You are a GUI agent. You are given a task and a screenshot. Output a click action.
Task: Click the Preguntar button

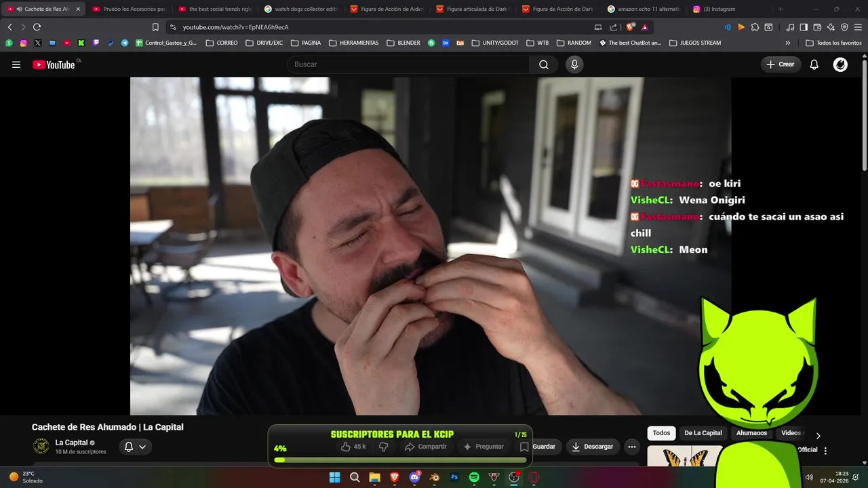pos(484,447)
